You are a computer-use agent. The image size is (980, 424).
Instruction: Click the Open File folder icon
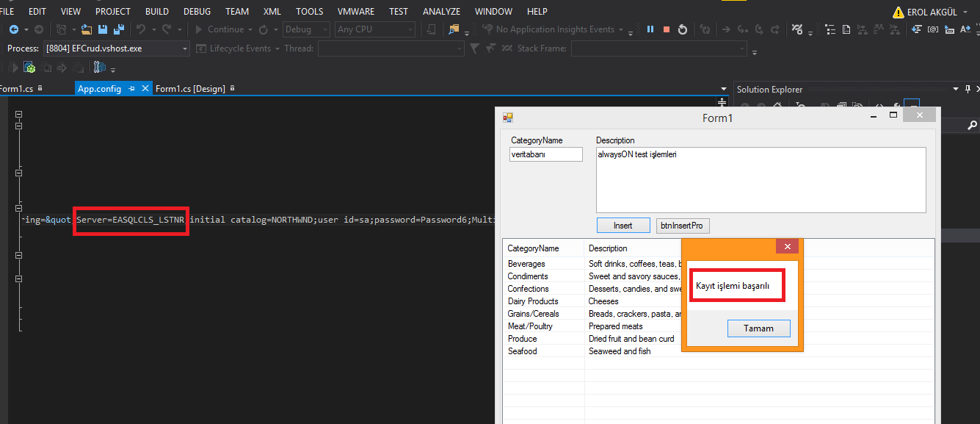pyautogui.click(x=87, y=29)
